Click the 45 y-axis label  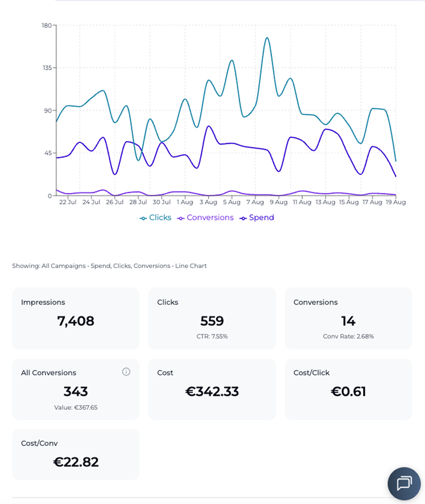click(x=48, y=153)
